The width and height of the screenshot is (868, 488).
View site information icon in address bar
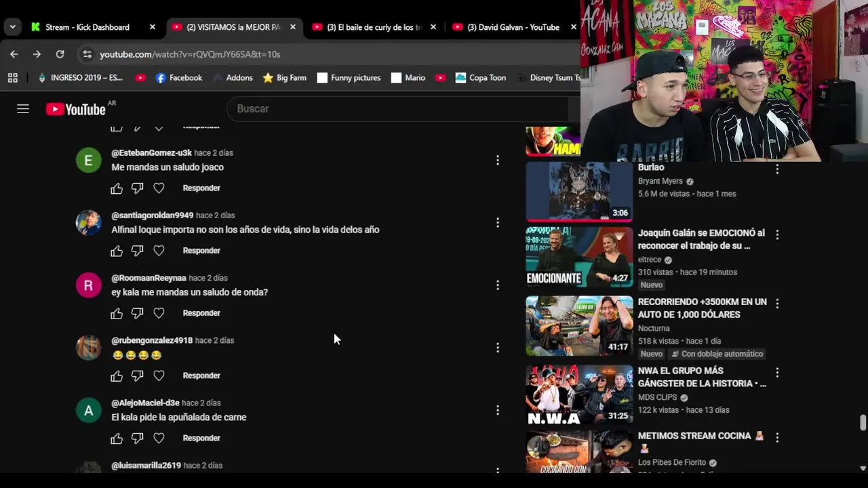[x=86, y=54]
